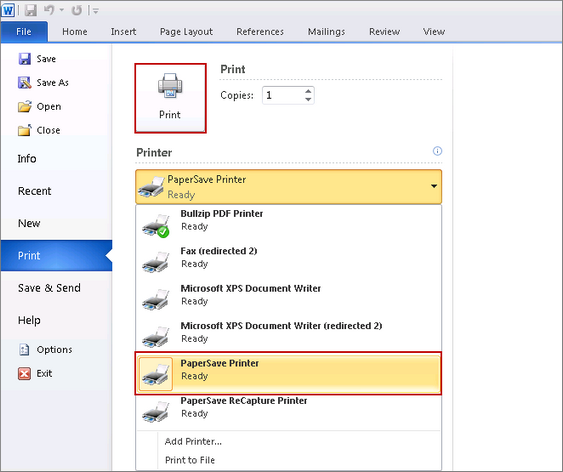
Task: Open the Word application icon menu
Action: (8, 10)
